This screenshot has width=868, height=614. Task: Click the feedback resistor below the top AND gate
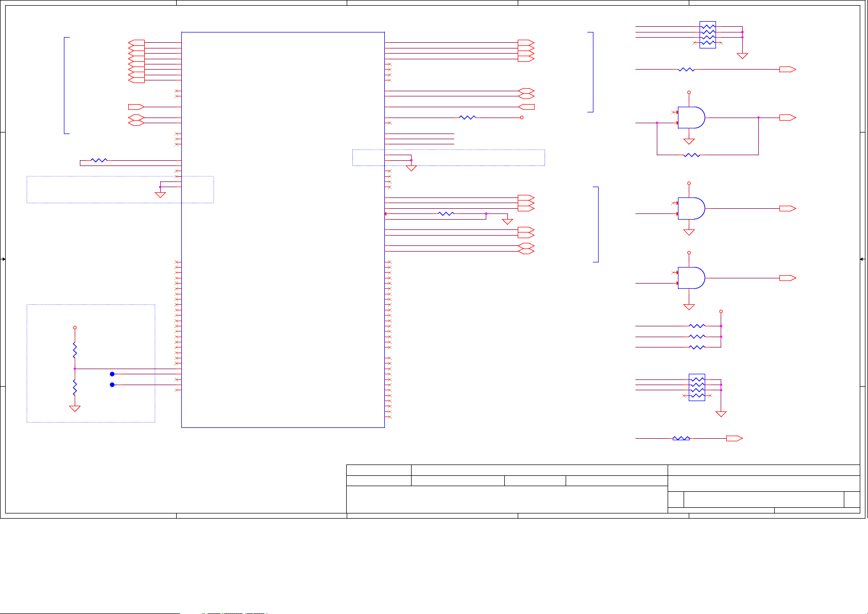pos(691,155)
